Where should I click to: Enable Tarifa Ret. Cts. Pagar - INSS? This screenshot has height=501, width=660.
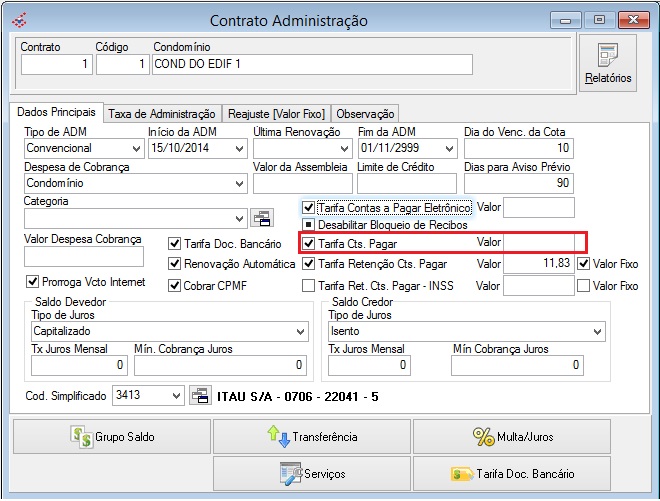(309, 286)
